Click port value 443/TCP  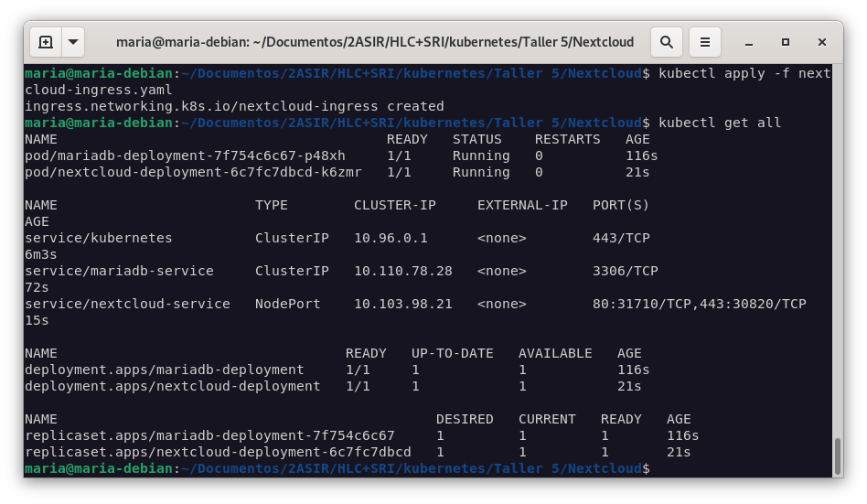[622, 239]
